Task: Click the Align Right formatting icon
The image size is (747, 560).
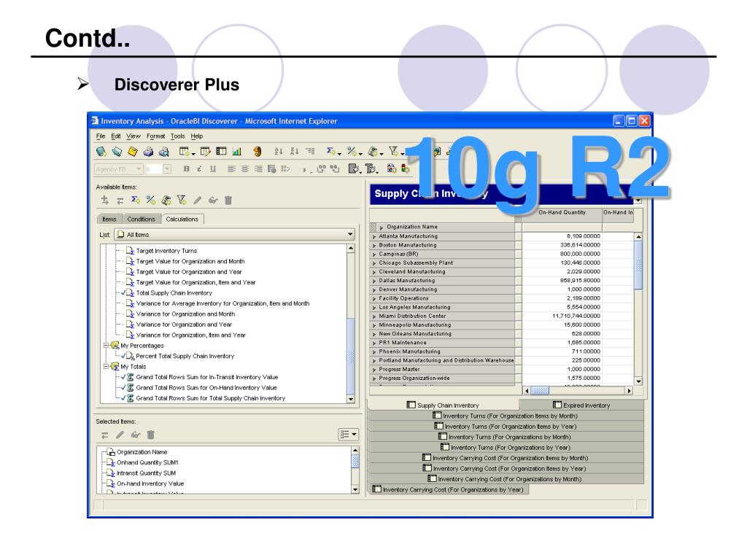Action: pyautogui.click(x=258, y=168)
